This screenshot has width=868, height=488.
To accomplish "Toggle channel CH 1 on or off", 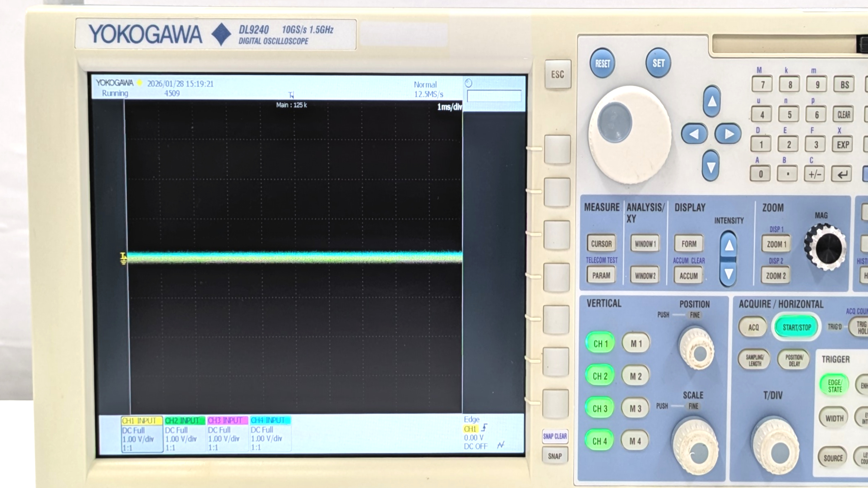I will [600, 343].
